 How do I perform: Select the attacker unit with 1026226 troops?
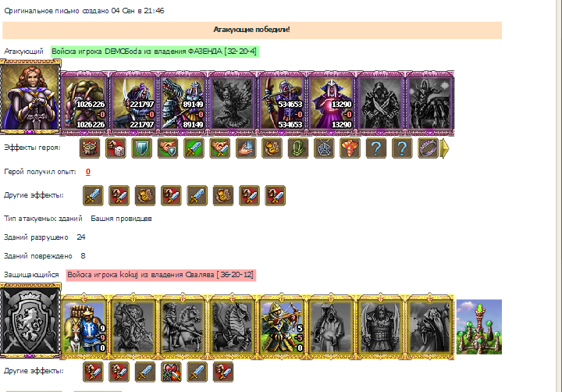84,103
